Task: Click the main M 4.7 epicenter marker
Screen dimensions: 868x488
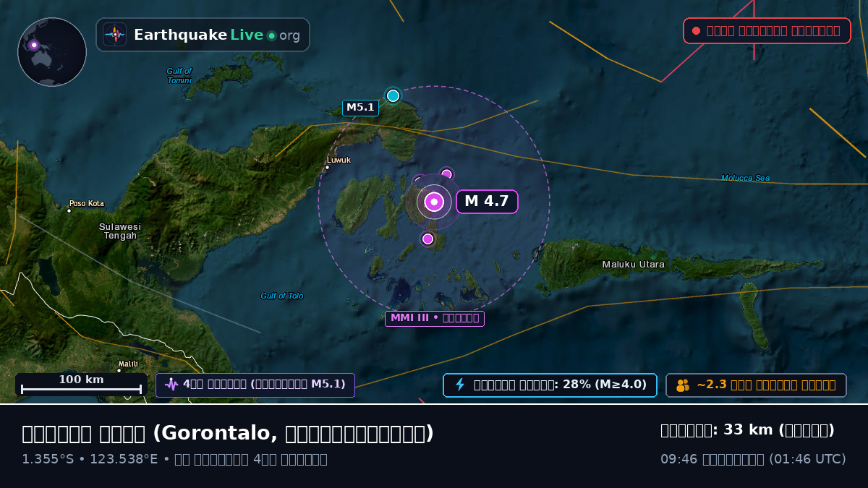Action: click(x=434, y=202)
